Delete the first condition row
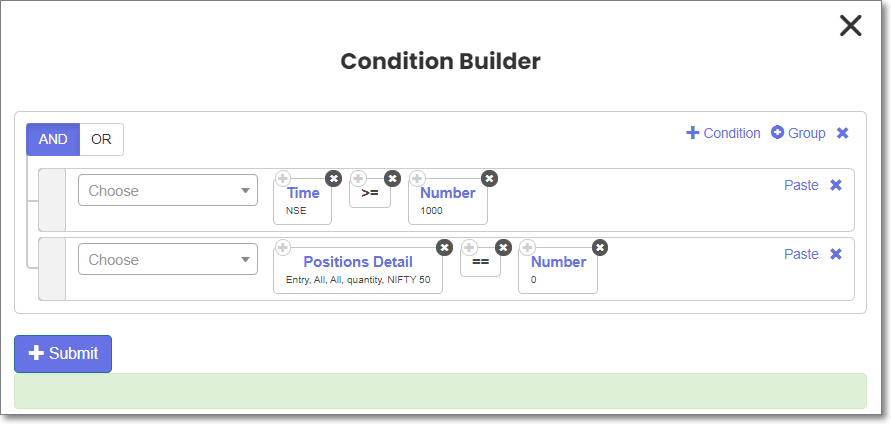Viewport: 891px width, 424px height. point(836,185)
